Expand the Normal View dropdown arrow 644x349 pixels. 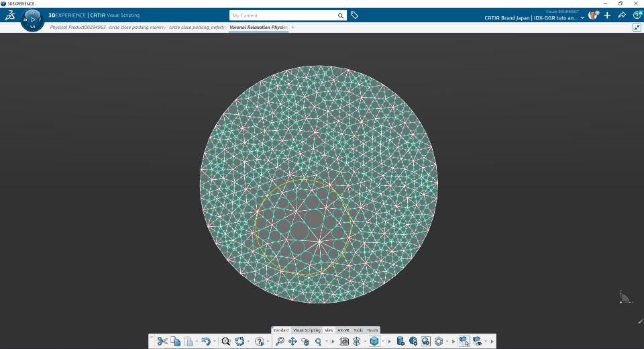pyautogui.click(x=365, y=342)
